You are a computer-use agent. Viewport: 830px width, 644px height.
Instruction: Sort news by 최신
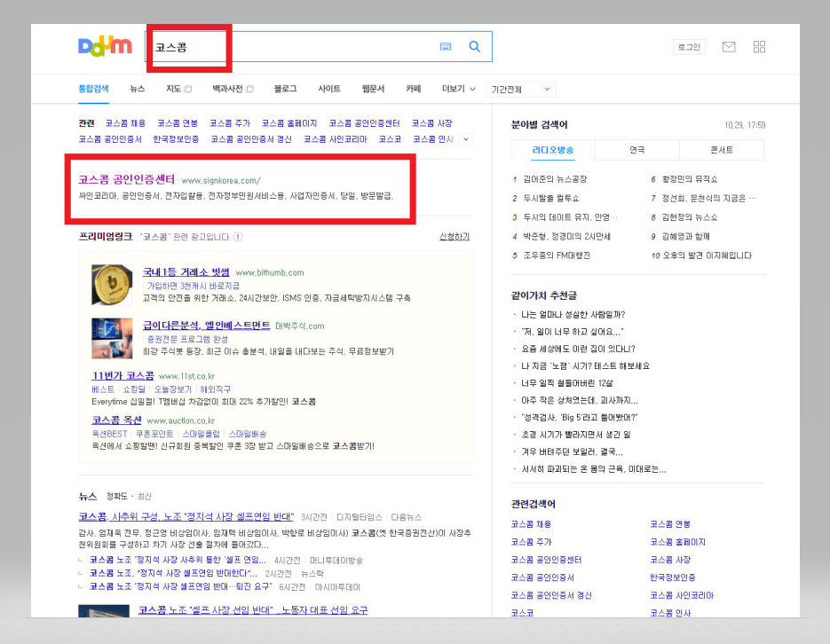point(144,496)
